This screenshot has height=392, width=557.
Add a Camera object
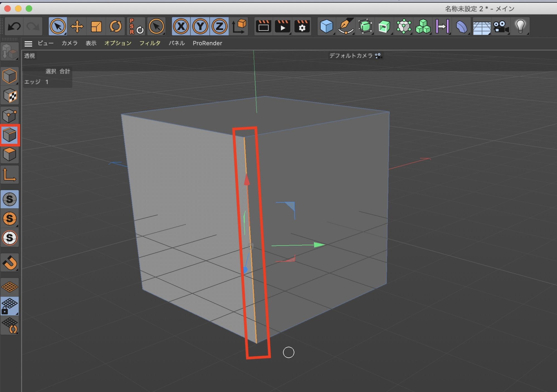click(501, 27)
